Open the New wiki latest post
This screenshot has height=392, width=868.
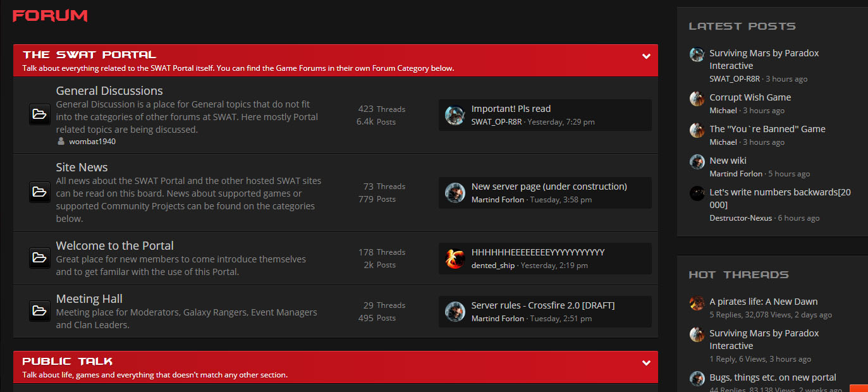[x=728, y=161]
